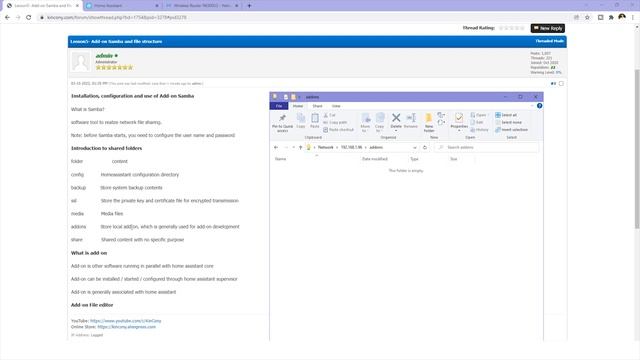This screenshot has width=640, height=360.
Task: Switch to the Share ribbon tab
Action: pos(317,106)
